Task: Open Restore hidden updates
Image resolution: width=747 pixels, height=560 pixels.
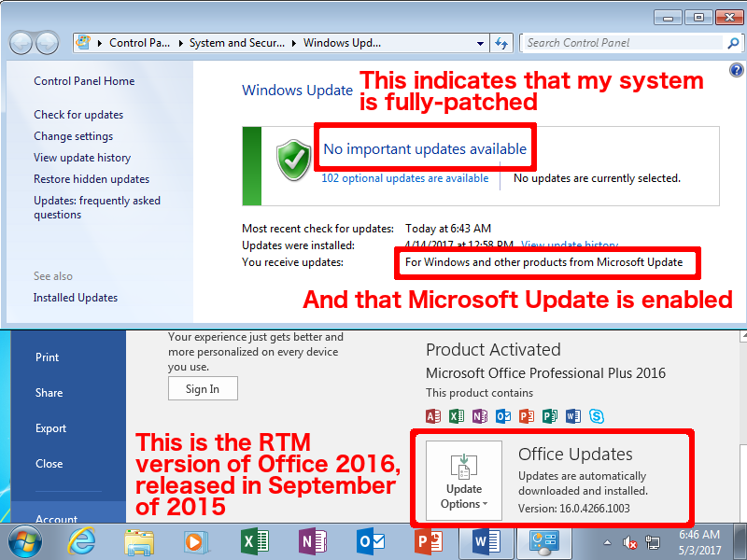Action: click(92, 179)
